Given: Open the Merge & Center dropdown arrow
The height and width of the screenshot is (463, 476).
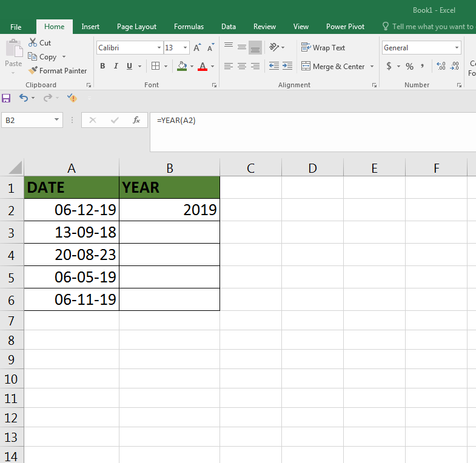Looking at the screenshot, I should point(372,66).
